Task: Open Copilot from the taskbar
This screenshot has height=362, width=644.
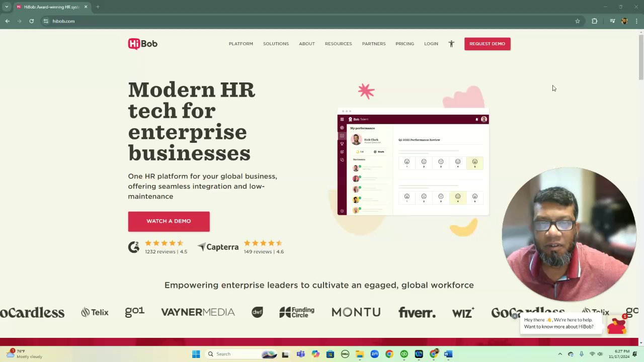Action: click(315, 354)
